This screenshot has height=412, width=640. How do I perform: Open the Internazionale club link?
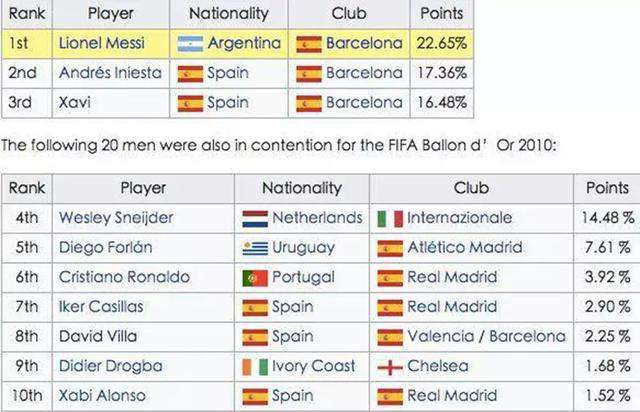click(459, 218)
